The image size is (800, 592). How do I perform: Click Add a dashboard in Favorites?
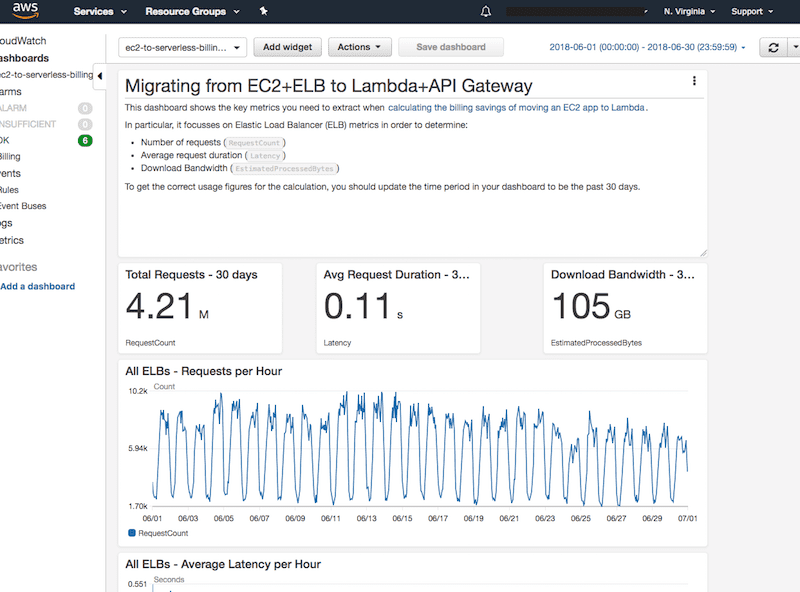(38, 286)
